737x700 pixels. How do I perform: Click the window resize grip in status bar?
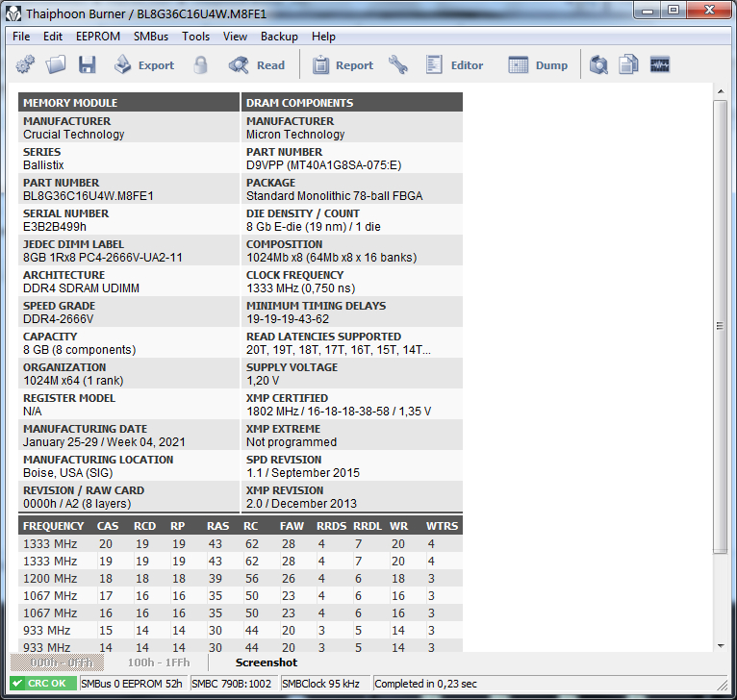coord(722,685)
